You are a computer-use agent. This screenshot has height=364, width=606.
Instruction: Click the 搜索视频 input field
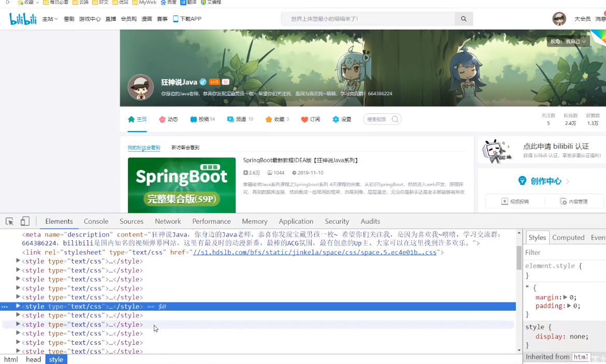tap(377, 119)
